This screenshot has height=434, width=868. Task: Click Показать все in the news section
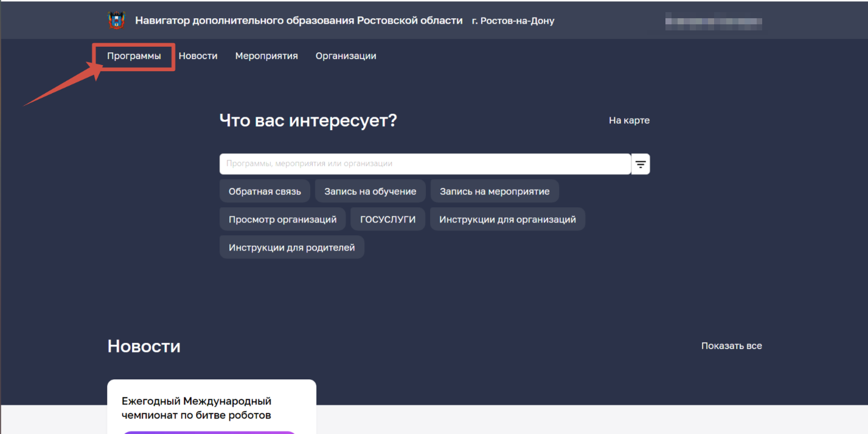[731, 346]
